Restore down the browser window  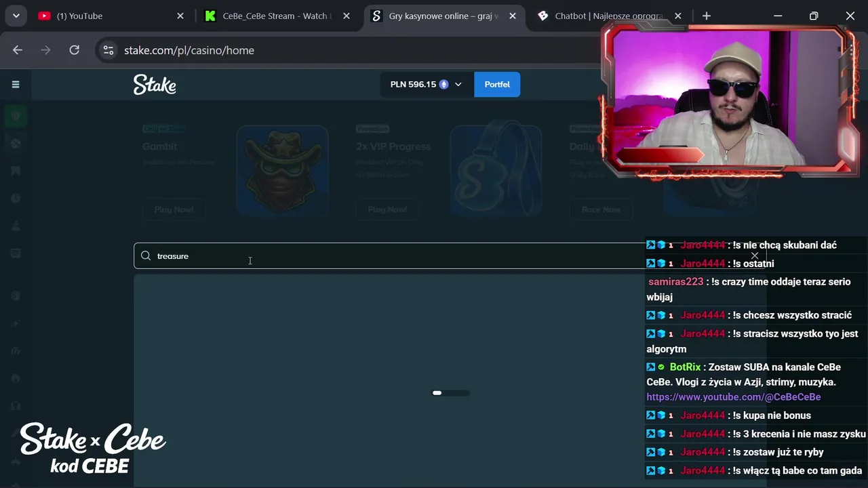pyautogui.click(x=814, y=16)
